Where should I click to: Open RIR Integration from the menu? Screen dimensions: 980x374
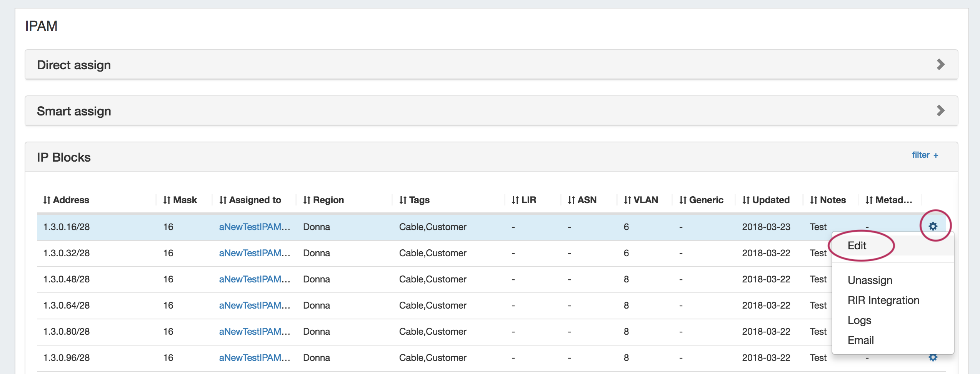[x=883, y=300]
